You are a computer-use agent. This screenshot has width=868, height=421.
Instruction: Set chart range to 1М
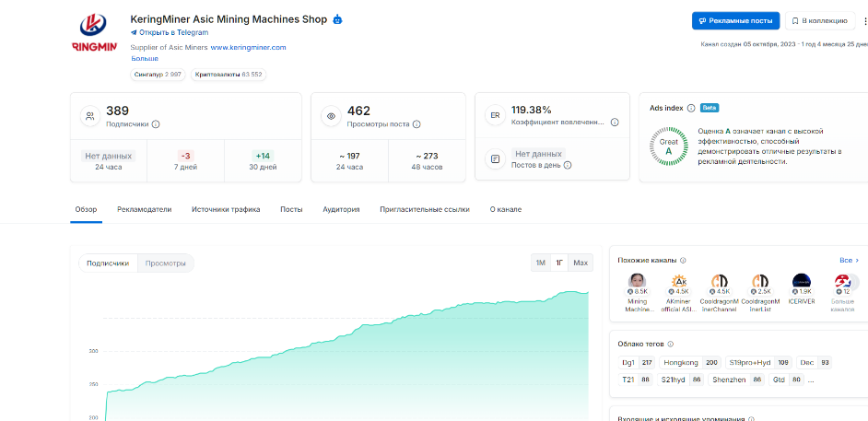(541, 263)
